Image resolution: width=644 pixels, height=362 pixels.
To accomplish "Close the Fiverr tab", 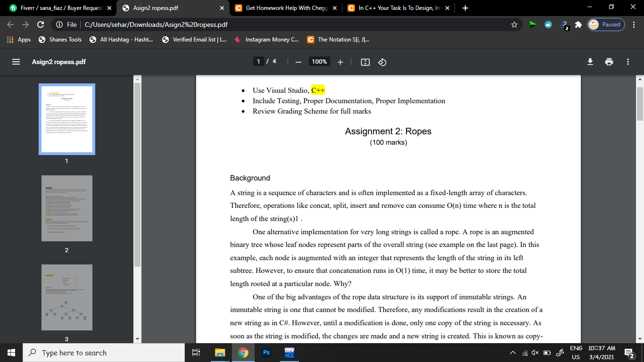I will (109, 8).
